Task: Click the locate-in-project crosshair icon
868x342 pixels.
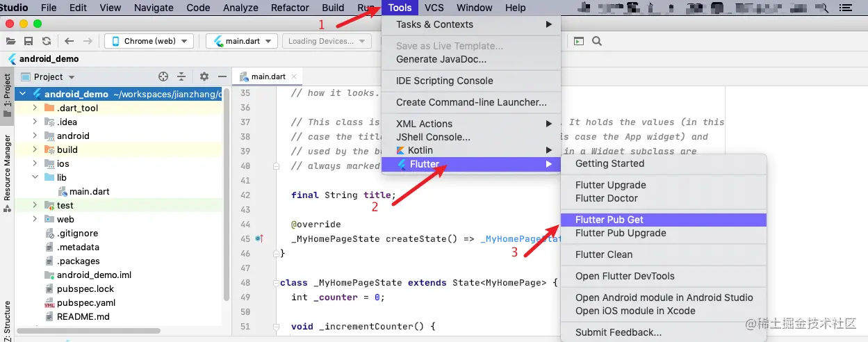Action: pos(163,76)
